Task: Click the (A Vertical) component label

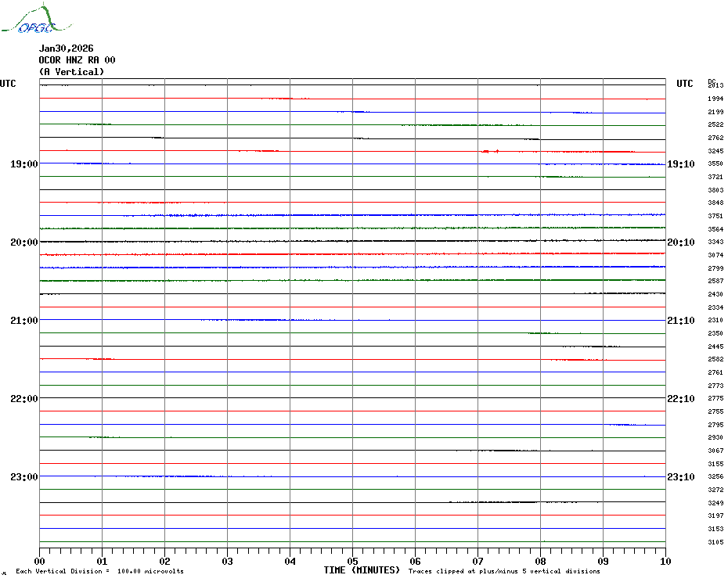Action: [x=71, y=72]
